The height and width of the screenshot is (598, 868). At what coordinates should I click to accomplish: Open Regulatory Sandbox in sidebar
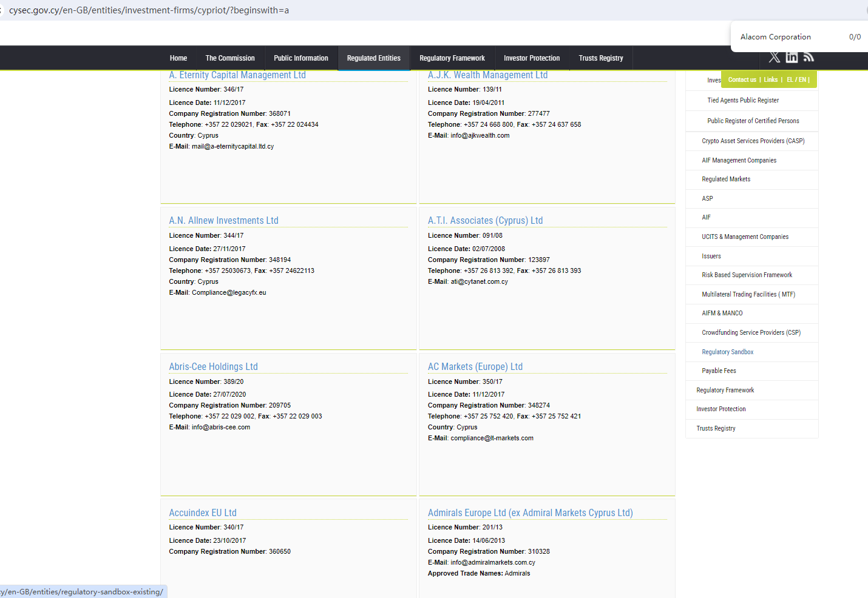727,352
